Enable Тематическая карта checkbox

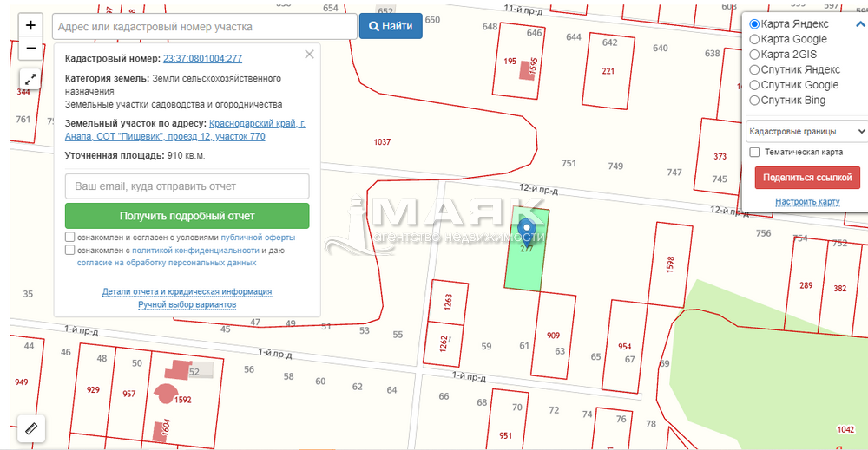(x=754, y=153)
